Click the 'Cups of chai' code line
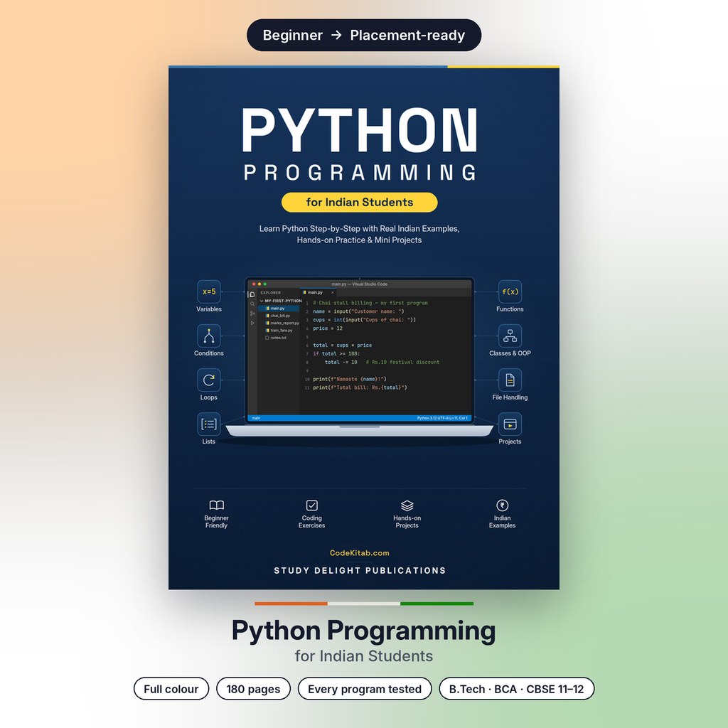Screen dimensions: 728x728 (364, 320)
